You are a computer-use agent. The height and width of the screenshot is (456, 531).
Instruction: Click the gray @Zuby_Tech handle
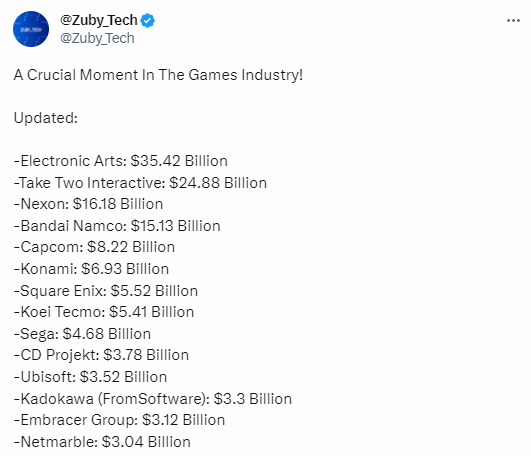click(97, 38)
